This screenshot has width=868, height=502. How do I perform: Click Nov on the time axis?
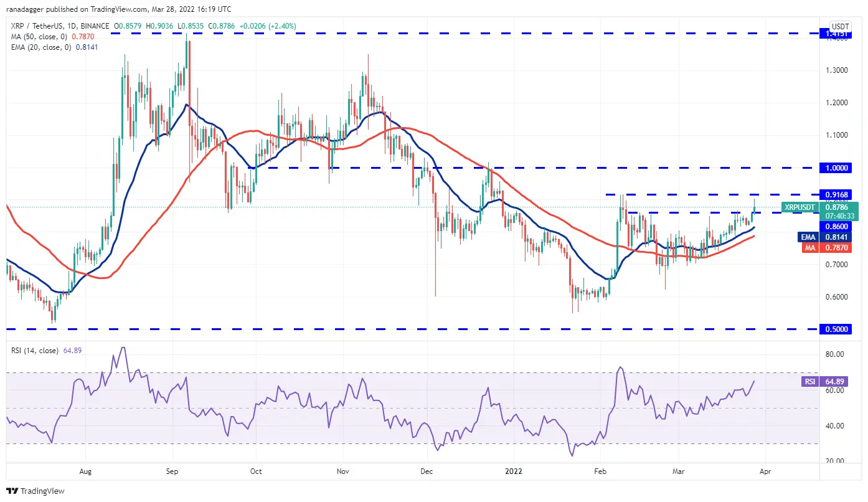point(342,472)
